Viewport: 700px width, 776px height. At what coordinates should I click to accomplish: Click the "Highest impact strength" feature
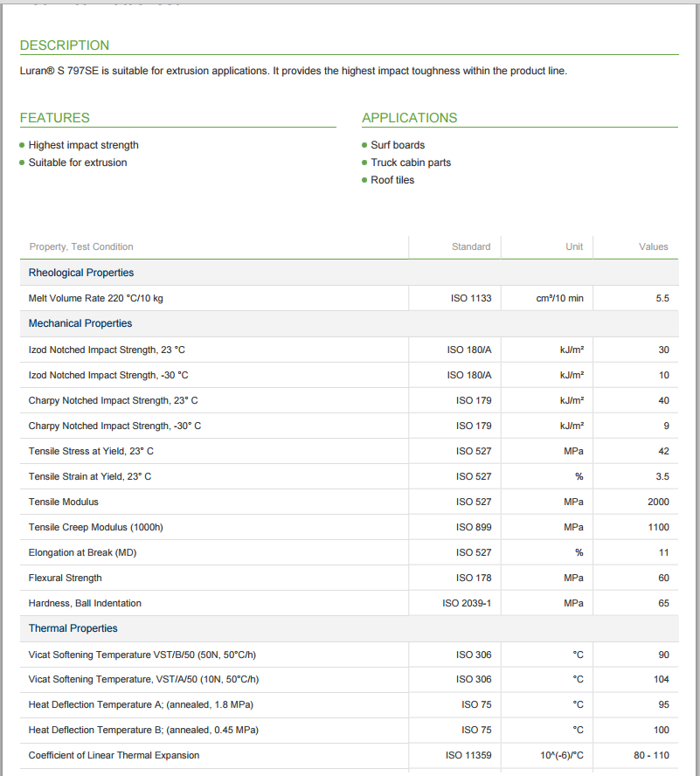pyautogui.click(x=83, y=145)
